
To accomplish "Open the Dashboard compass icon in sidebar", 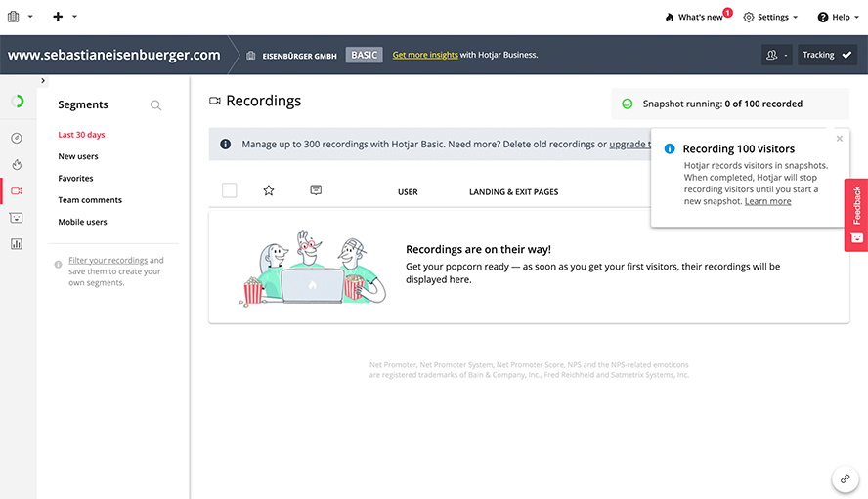I will [17, 138].
